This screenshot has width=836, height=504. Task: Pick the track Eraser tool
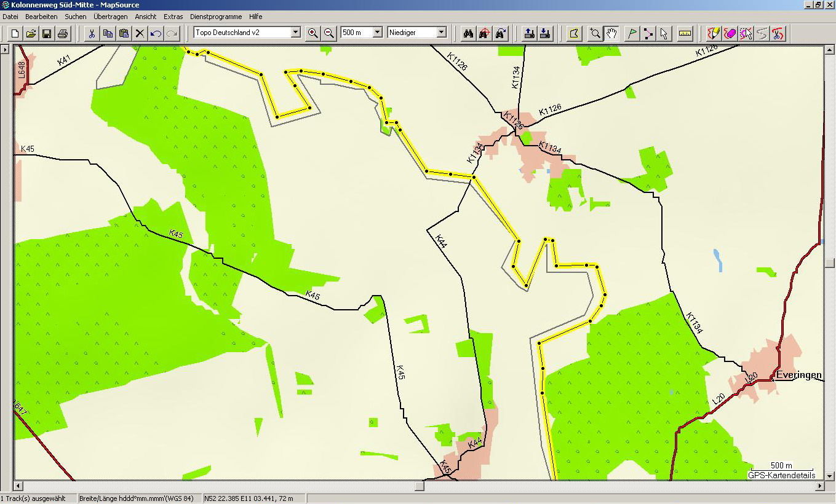tap(730, 33)
